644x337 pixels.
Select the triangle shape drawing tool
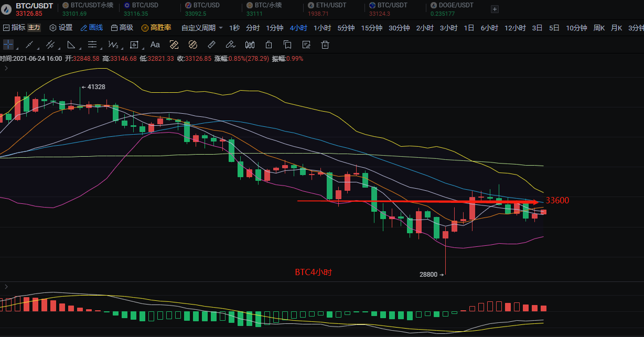tap(71, 45)
